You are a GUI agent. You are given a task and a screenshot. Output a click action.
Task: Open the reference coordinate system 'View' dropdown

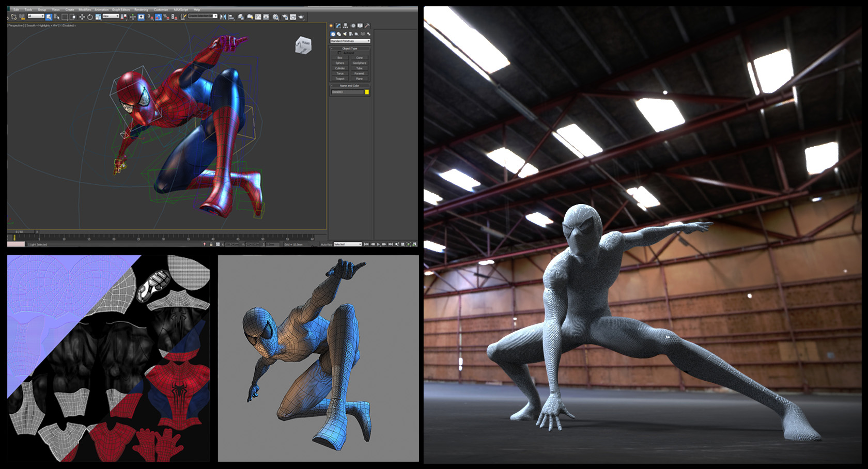point(111,16)
